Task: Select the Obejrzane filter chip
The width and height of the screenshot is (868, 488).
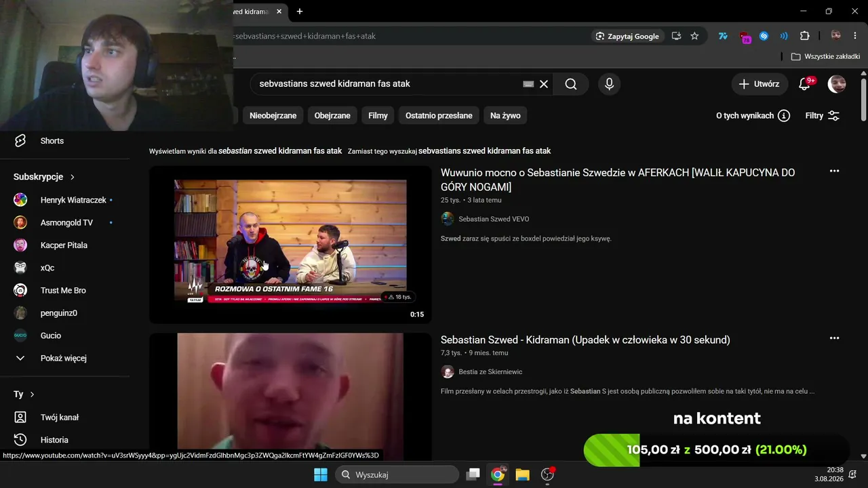Action: click(x=332, y=116)
